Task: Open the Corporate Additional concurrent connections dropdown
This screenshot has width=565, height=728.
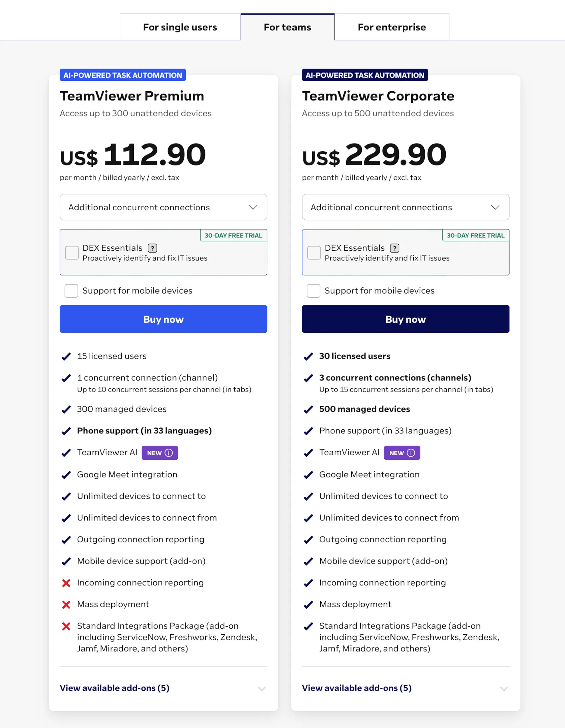Action: tap(406, 207)
